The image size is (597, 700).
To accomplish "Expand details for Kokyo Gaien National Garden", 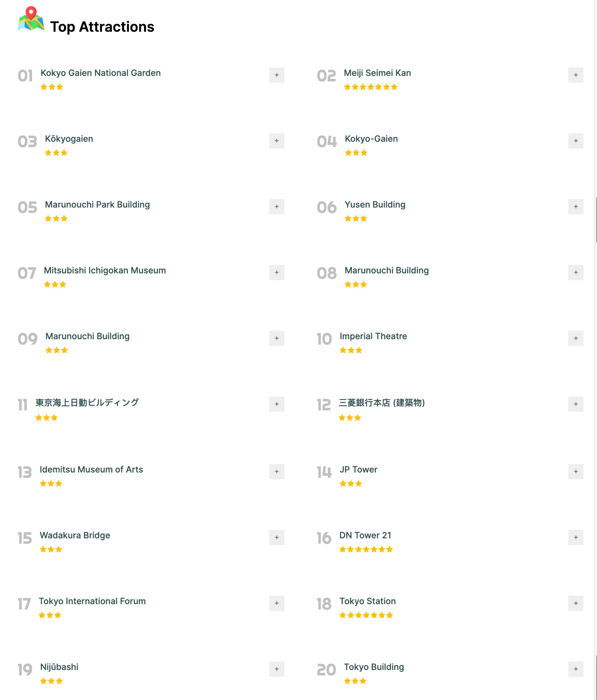I will tap(277, 75).
